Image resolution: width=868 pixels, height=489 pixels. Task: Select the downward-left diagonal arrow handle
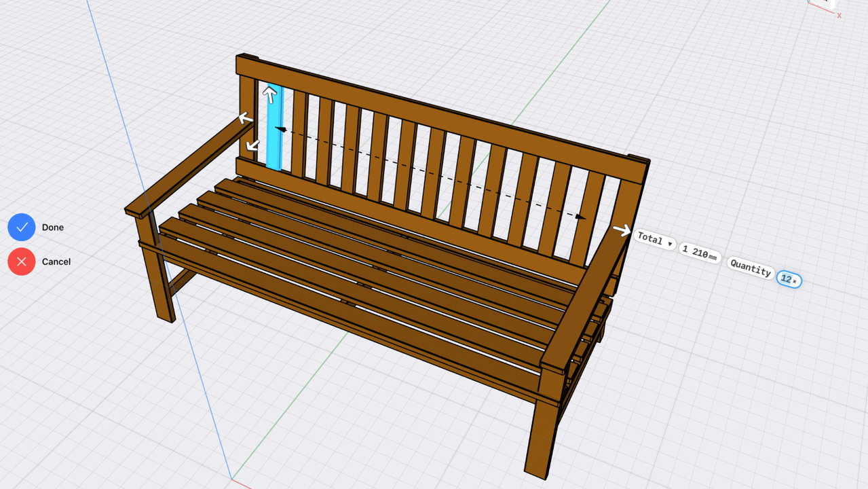point(252,144)
